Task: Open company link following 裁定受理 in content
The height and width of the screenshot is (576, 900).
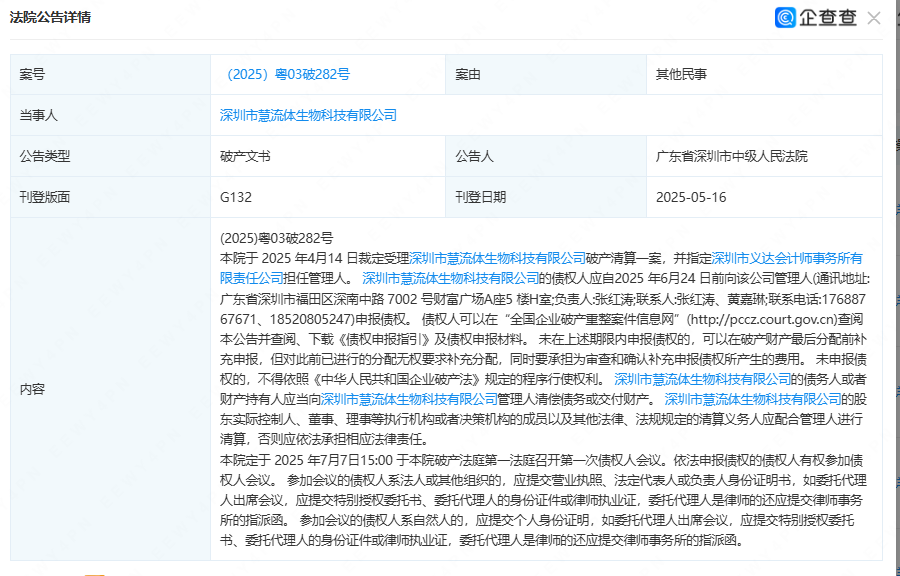Action: 497,258
